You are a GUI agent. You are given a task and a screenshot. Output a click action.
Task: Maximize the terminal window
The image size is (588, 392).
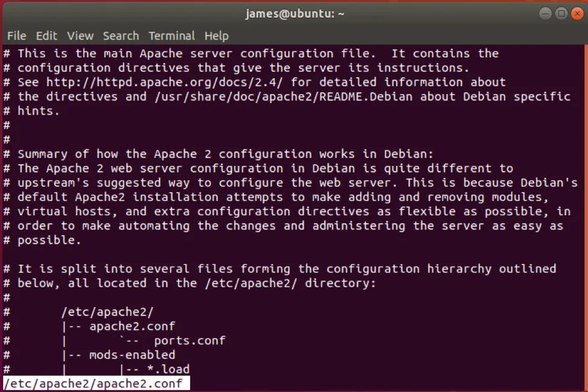click(x=561, y=14)
